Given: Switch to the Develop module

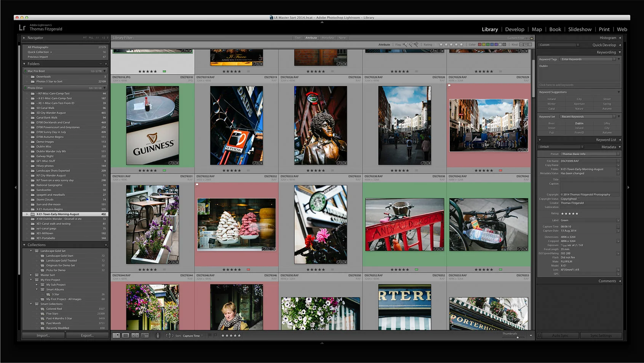Looking at the screenshot, I should pos(515,29).
